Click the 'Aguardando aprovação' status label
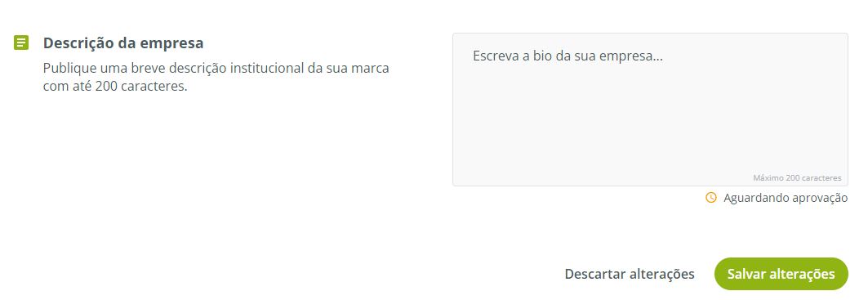Image resolution: width=868 pixels, height=300 pixels. (786, 198)
